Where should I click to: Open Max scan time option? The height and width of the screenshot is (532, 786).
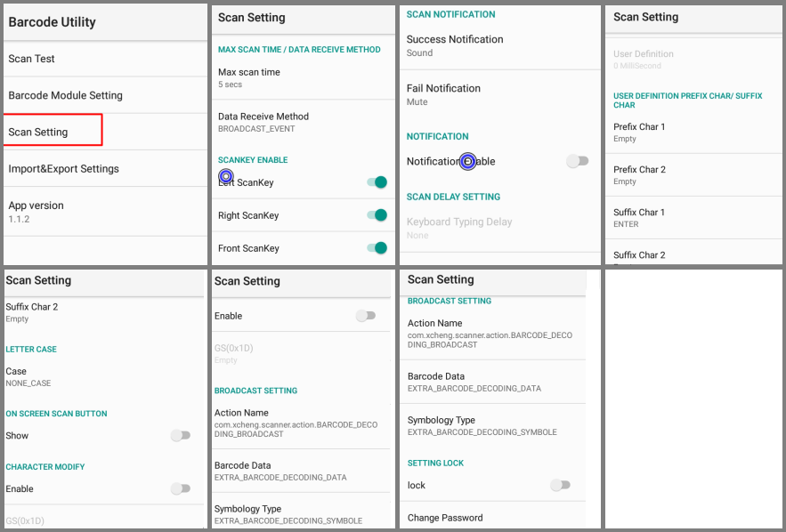pyautogui.click(x=304, y=77)
